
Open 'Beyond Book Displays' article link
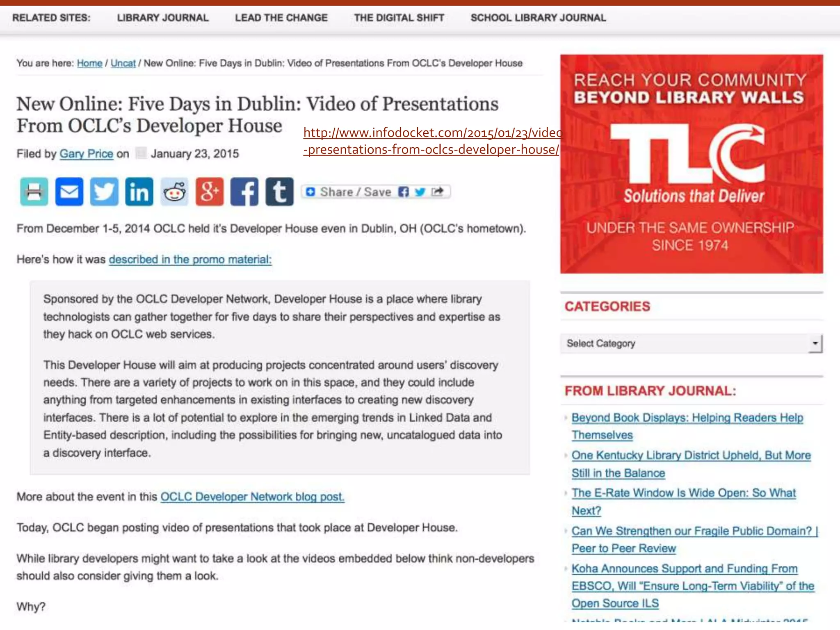(687, 426)
